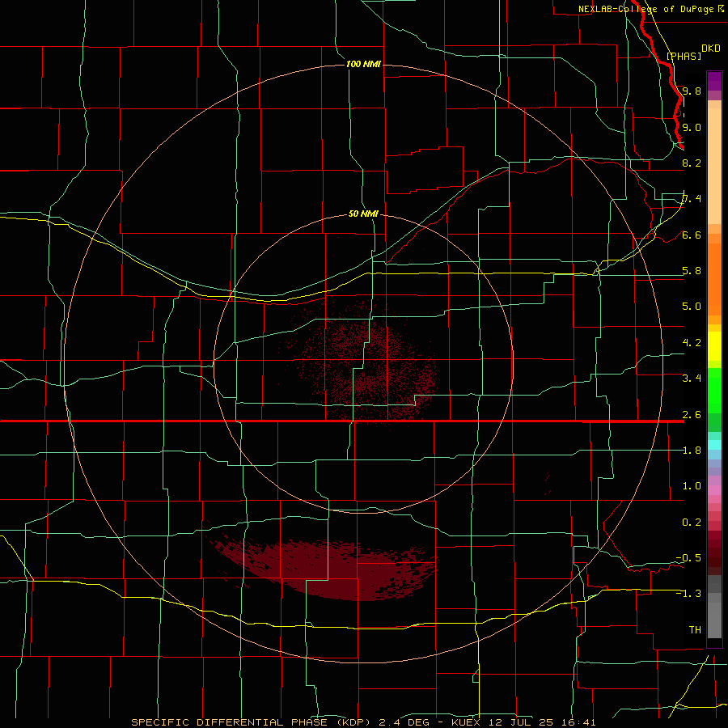
Task: Pick the light peach segment of the color bar
Action: [x=714, y=166]
